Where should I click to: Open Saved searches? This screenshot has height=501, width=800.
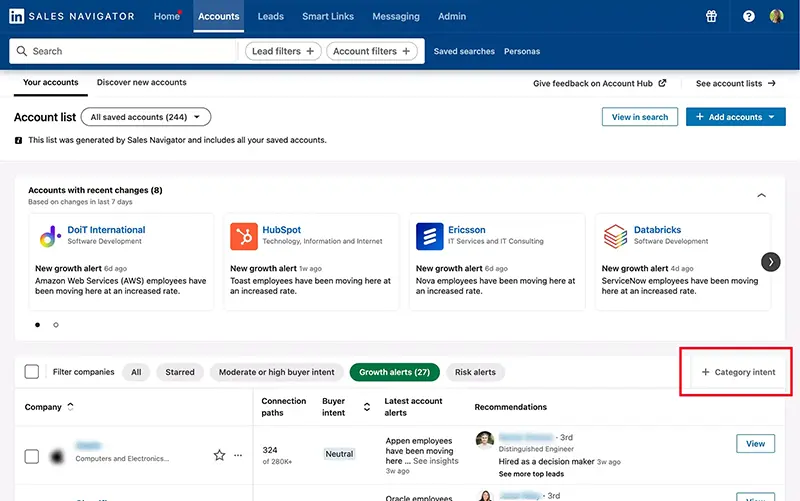(464, 51)
